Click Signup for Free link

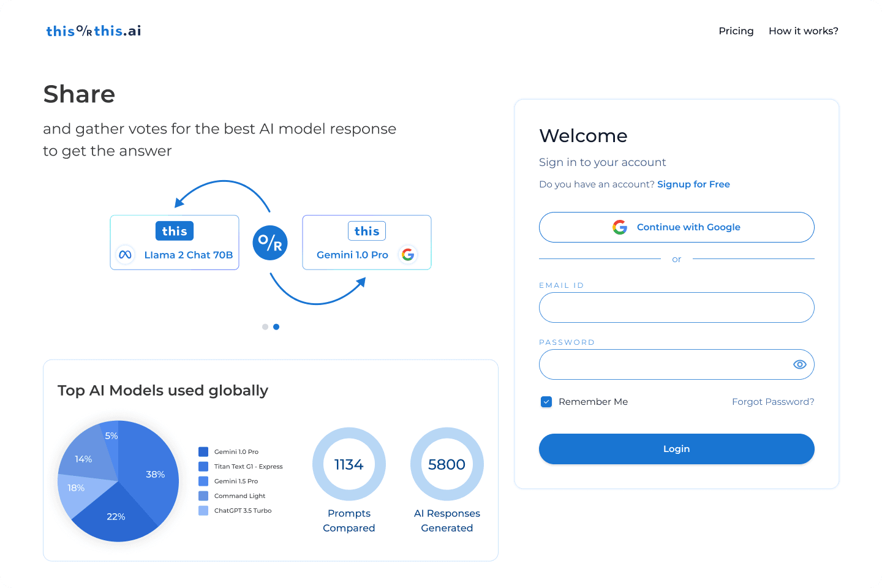[693, 184]
